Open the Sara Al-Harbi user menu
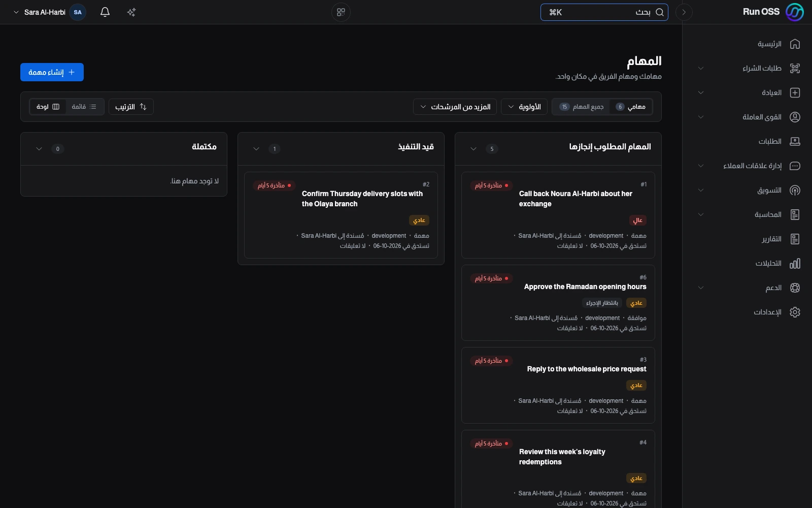Viewport: 812px width, 508px height. (49, 12)
